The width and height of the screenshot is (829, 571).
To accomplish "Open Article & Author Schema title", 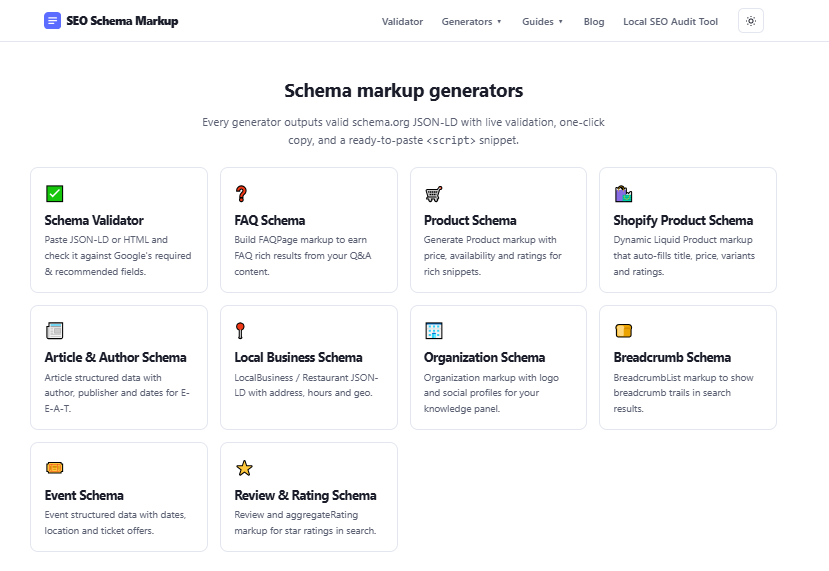I will pyautogui.click(x=115, y=357).
